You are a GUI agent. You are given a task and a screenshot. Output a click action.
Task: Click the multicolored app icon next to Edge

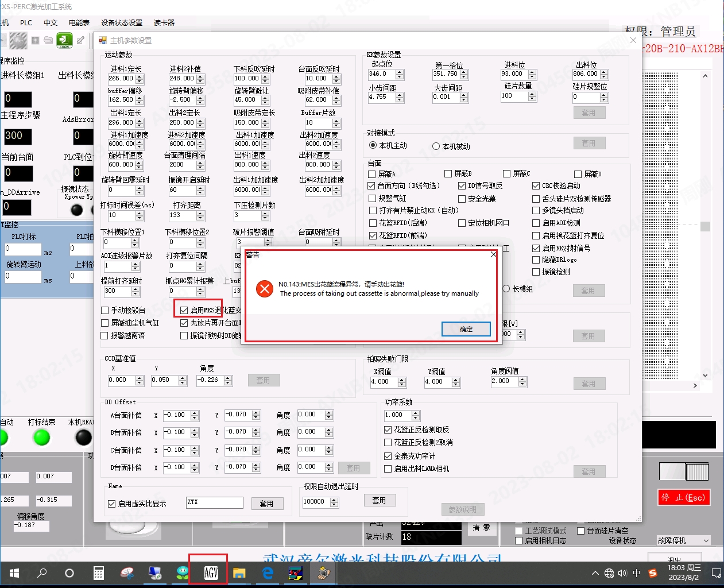[295, 573]
